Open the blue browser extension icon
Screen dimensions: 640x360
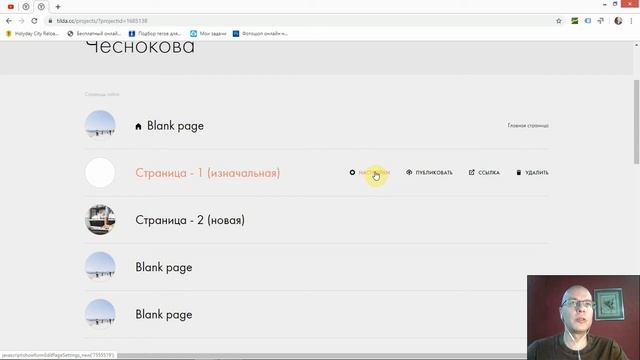click(588, 21)
